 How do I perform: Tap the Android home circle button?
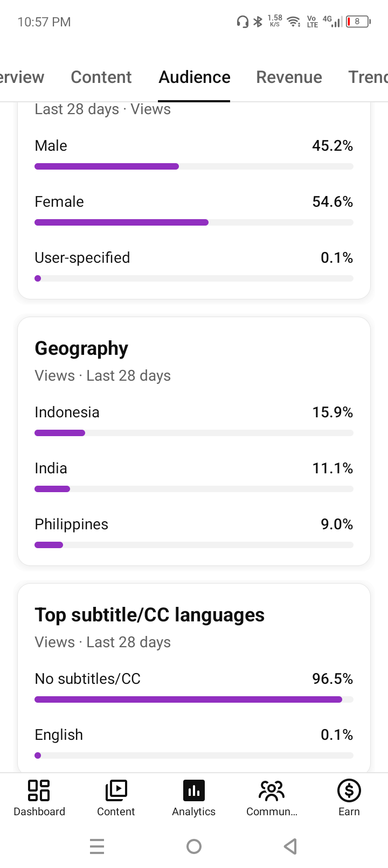pos(194,846)
